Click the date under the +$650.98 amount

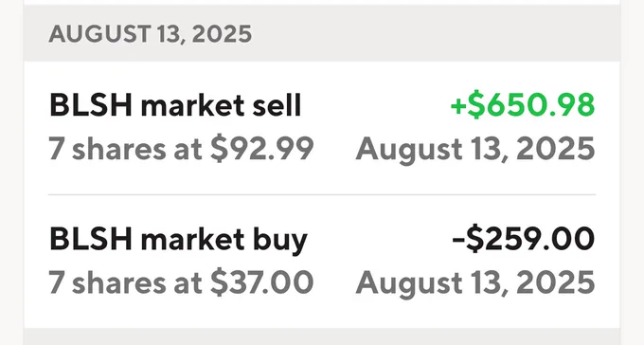pyautogui.click(x=475, y=150)
